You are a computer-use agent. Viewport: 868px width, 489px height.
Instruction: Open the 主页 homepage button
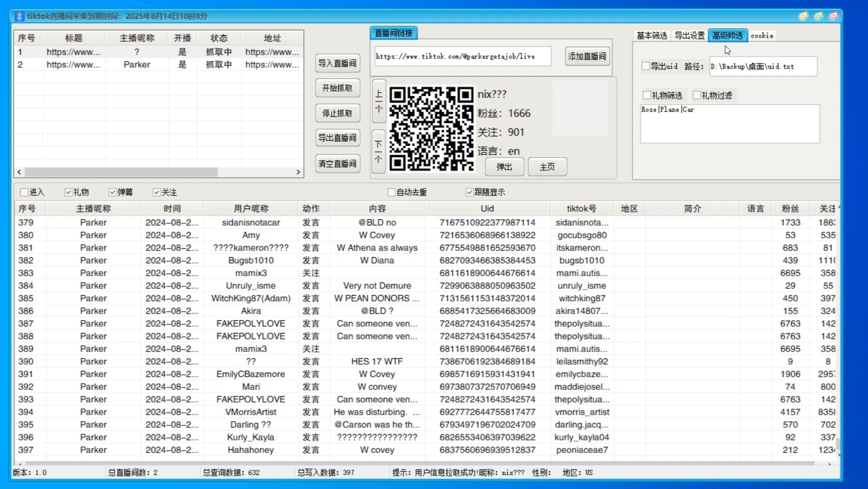pos(548,167)
